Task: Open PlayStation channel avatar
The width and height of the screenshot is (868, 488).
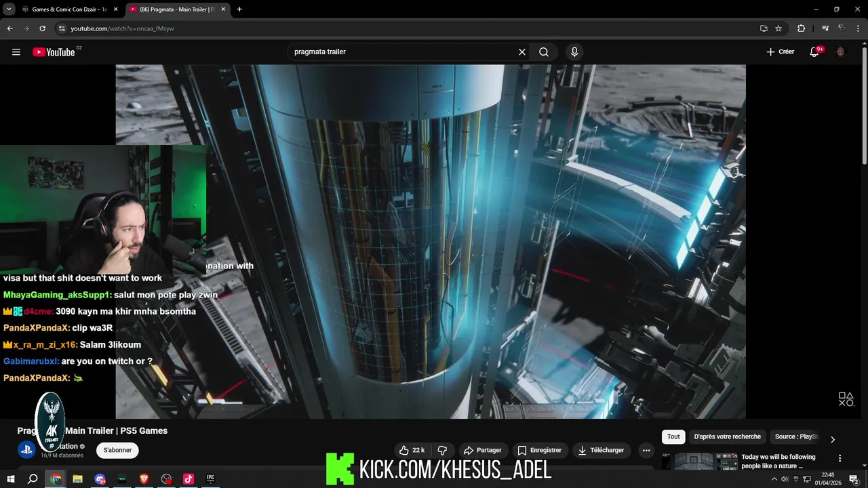Action: click(26, 450)
